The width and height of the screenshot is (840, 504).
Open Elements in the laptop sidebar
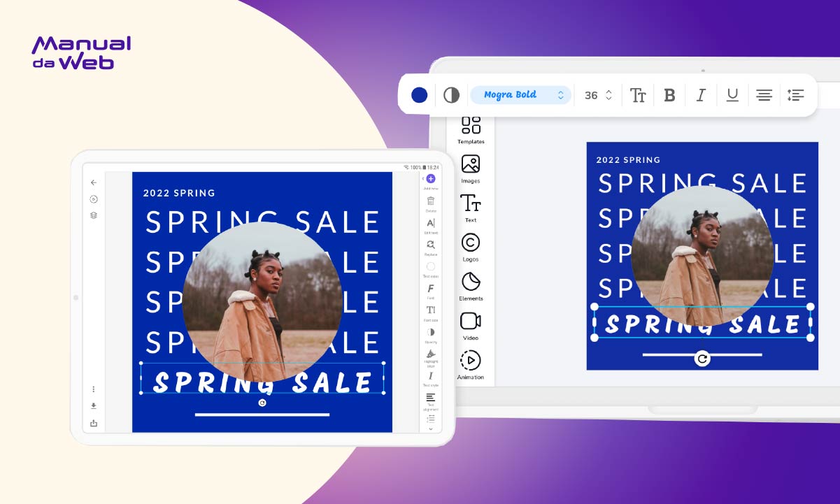coord(471,286)
